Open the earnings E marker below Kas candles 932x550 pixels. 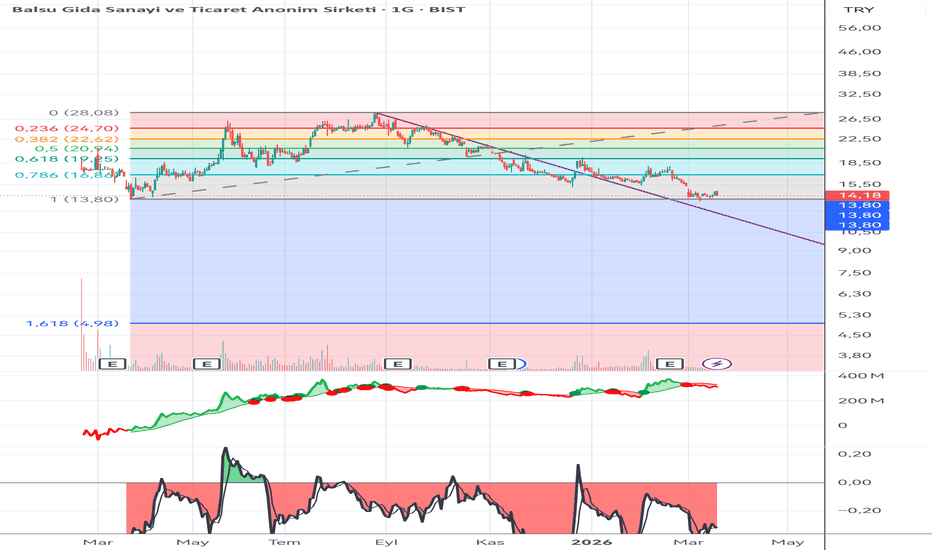[502, 364]
